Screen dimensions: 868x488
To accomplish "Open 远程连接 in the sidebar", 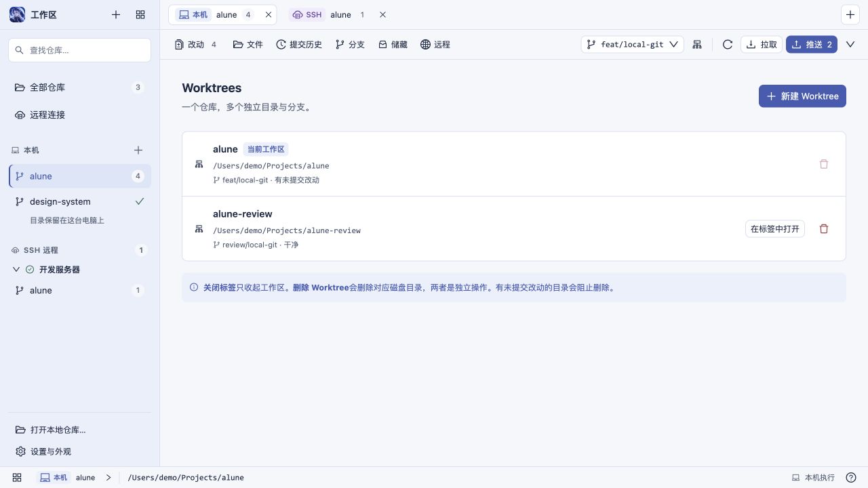I will (x=79, y=115).
